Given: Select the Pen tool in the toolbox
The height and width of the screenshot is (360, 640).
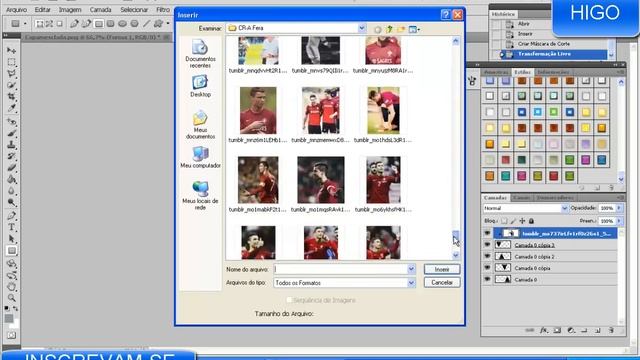Looking at the screenshot, I should 11,216.
